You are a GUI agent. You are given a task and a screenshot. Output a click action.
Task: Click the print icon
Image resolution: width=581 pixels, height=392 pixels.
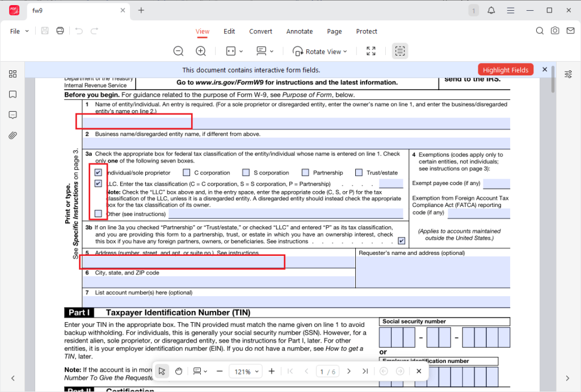click(60, 31)
